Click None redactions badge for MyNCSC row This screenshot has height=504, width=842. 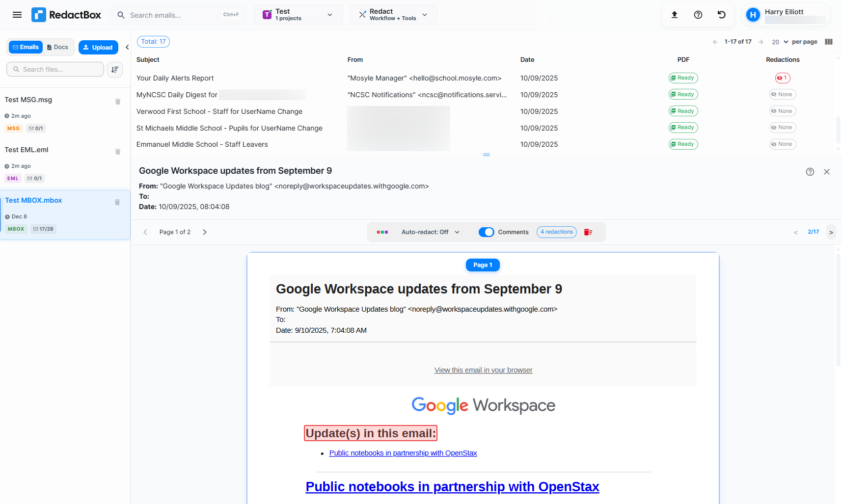[x=783, y=95]
